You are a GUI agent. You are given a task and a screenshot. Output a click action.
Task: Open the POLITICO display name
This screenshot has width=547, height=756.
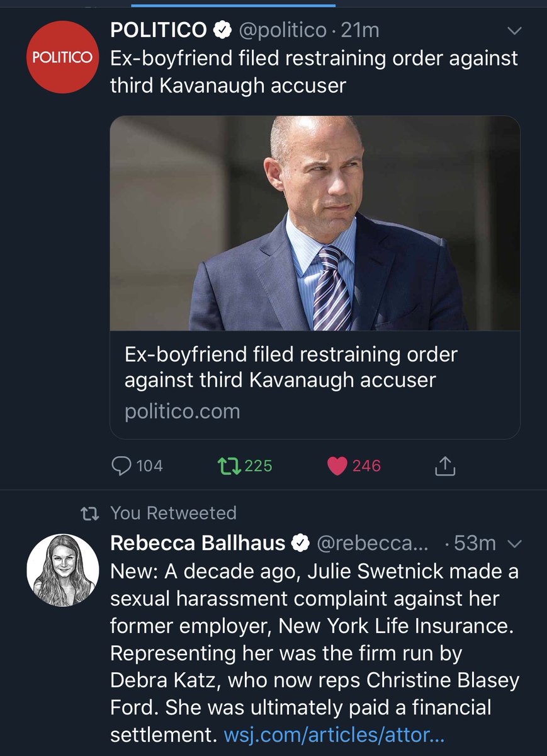pos(159,30)
